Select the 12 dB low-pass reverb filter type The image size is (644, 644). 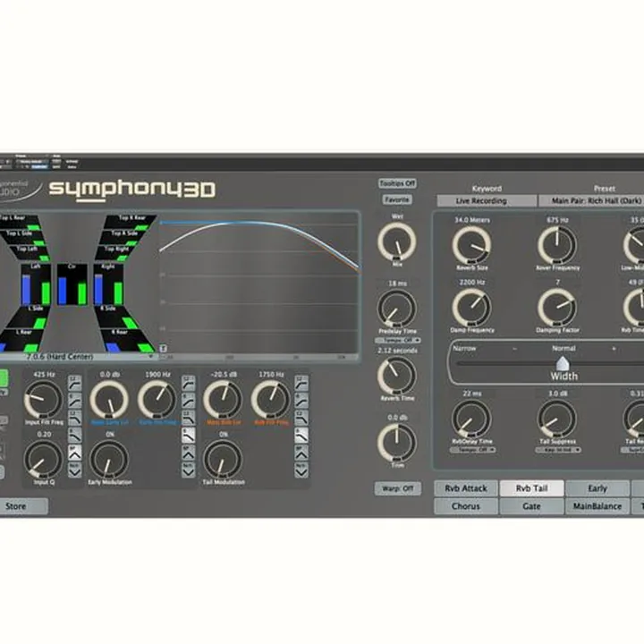coord(301,418)
